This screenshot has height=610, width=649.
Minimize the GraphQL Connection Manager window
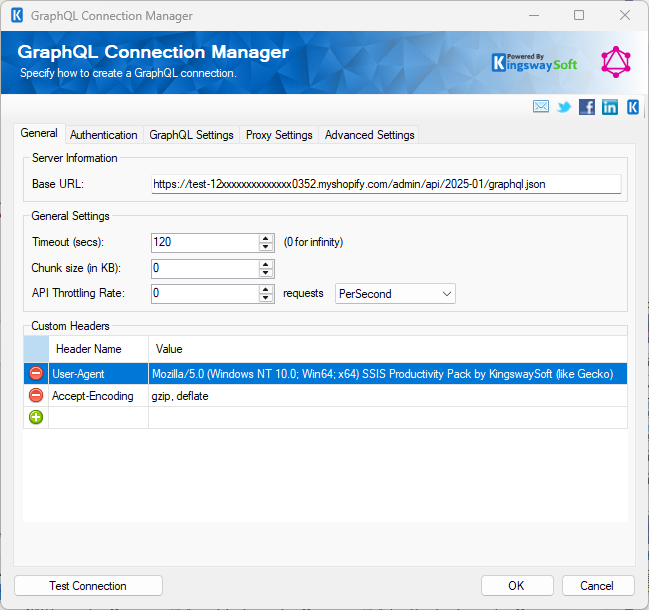(534, 16)
